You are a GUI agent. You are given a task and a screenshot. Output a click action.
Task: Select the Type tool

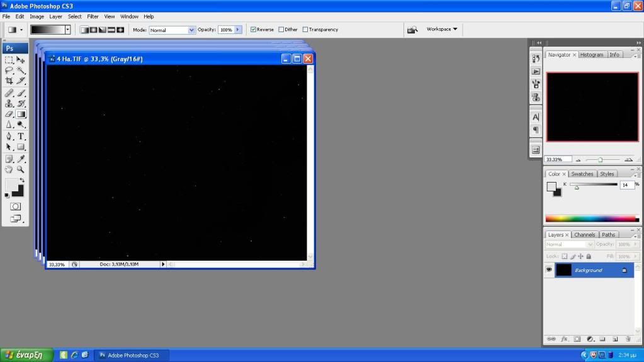(21, 137)
